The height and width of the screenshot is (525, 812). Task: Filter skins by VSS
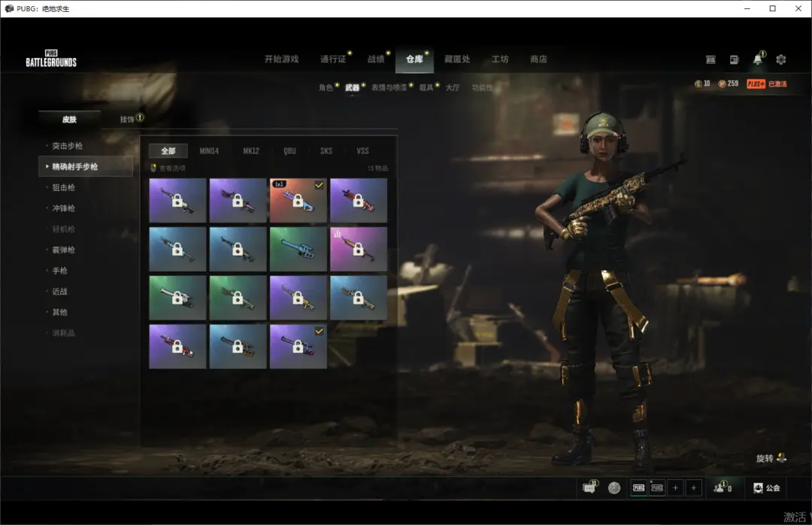(x=362, y=151)
